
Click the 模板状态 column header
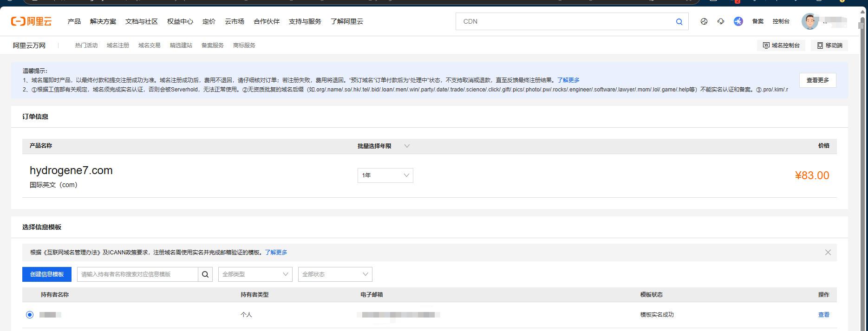pyautogui.click(x=651, y=295)
